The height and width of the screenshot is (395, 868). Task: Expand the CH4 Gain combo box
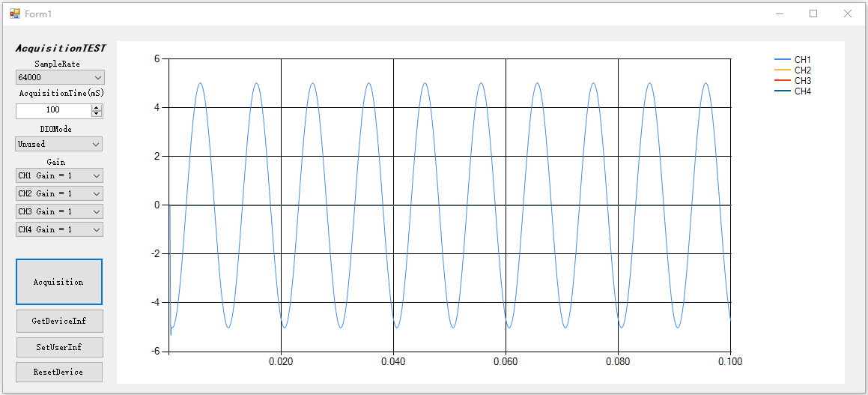pos(59,229)
